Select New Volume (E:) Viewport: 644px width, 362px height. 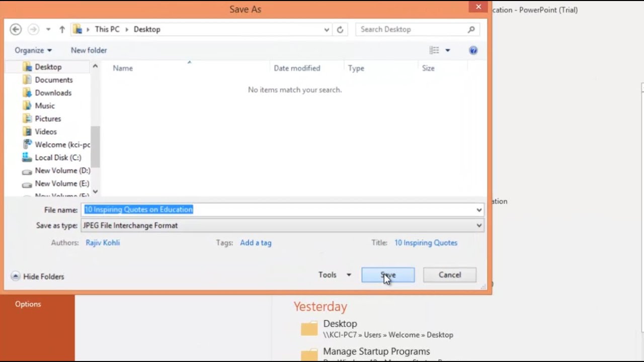coord(62,184)
